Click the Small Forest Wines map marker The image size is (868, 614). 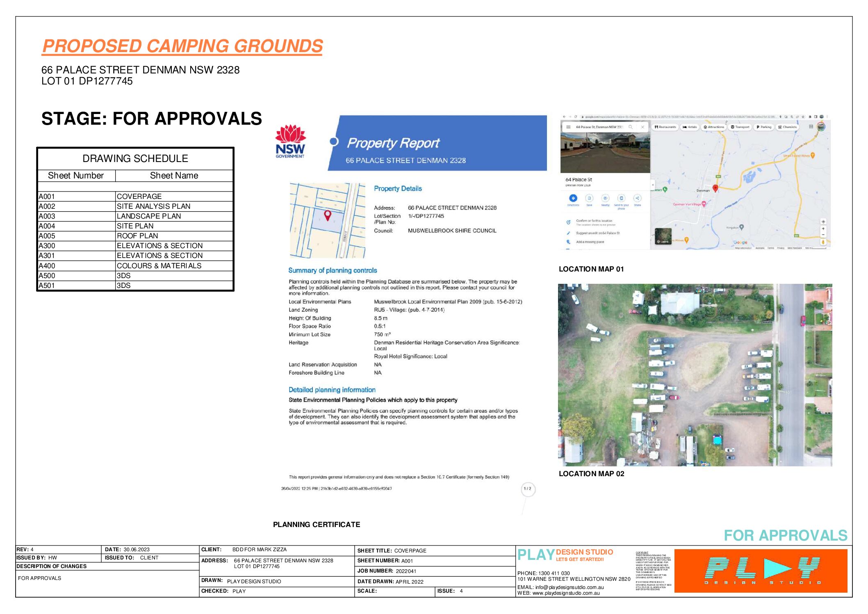click(813, 155)
